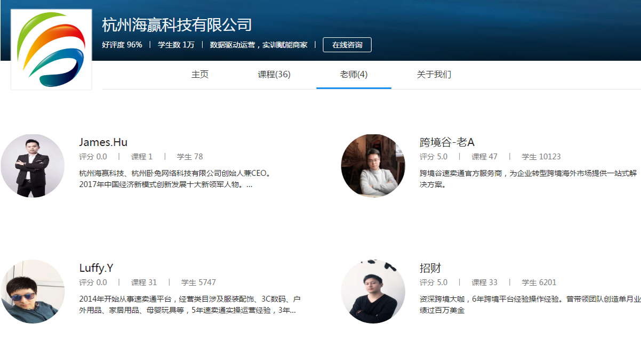Open teacher name James.Hu
The width and height of the screenshot is (641, 364).
pos(103,142)
